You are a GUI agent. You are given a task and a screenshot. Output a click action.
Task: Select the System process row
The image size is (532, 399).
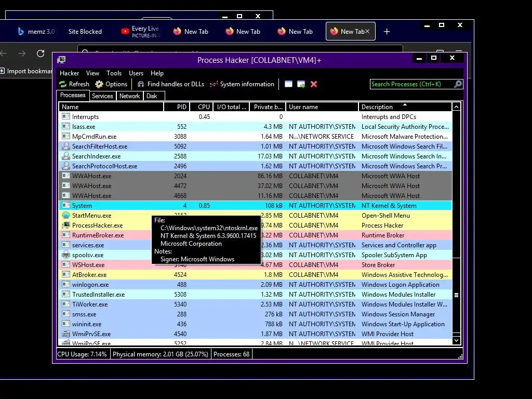click(x=256, y=206)
